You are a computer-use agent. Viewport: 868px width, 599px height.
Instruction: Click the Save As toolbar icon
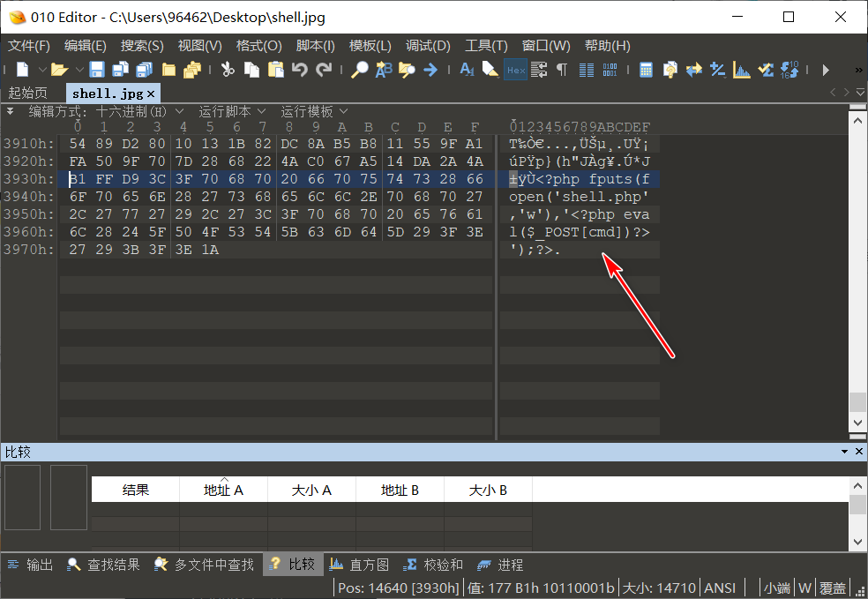coord(120,69)
